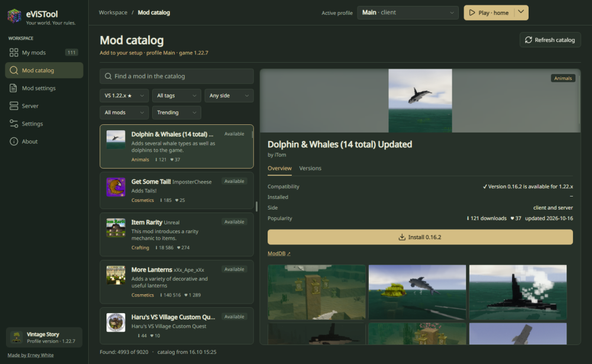Open the Trending sort dropdown
Screen dimensions: 592x364
(x=176, y=112)
